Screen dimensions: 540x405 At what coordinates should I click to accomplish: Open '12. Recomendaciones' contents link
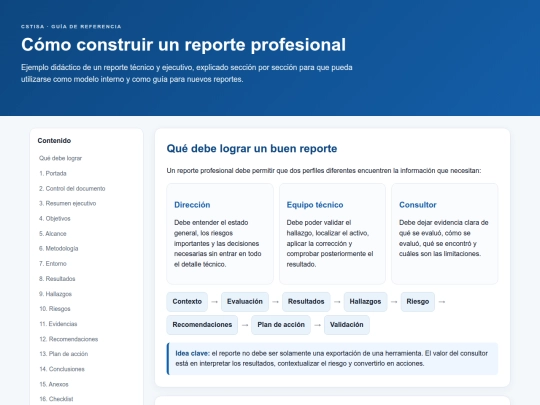click(x=69, y=339)
